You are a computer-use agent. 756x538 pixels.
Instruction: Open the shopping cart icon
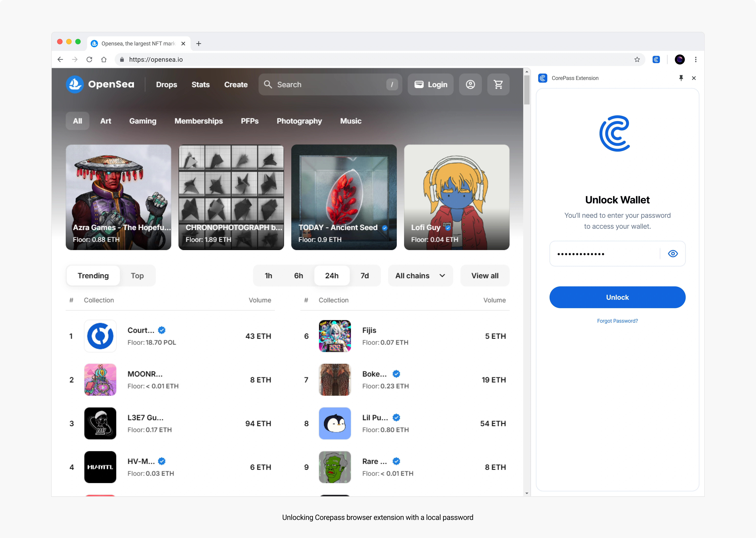click(x=498, y=84)
